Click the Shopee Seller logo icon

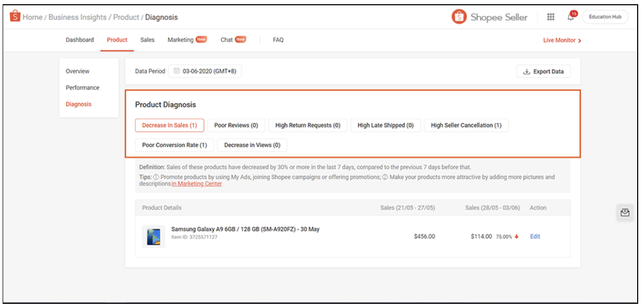click(x=460, y=16)
